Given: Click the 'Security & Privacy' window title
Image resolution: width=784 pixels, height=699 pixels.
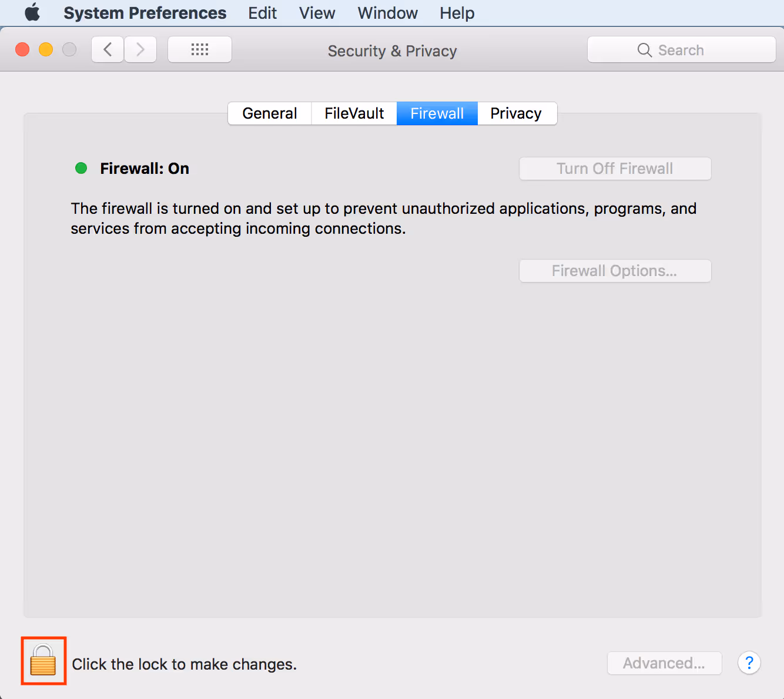Looking at the screenshot, I should click(x=392, y=51).
